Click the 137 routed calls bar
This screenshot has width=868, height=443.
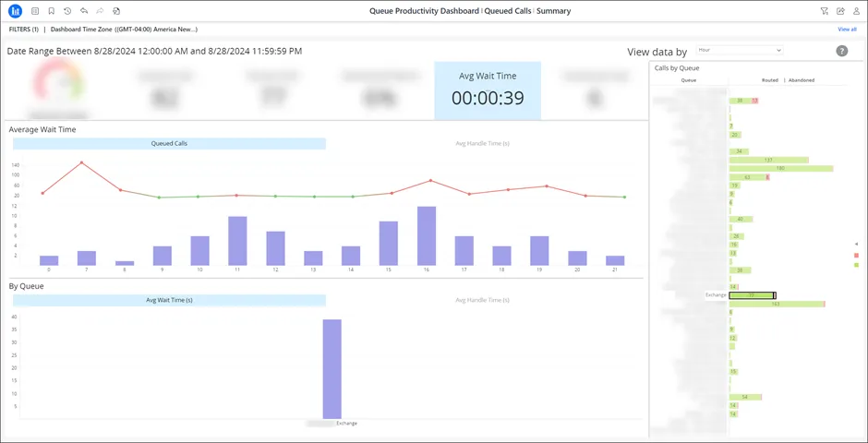pos(769,160)
